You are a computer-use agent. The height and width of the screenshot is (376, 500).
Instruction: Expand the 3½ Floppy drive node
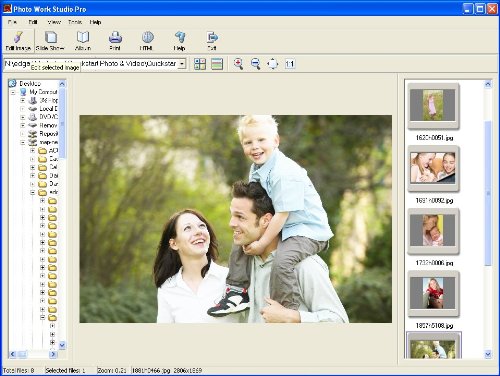click(23, 100)
